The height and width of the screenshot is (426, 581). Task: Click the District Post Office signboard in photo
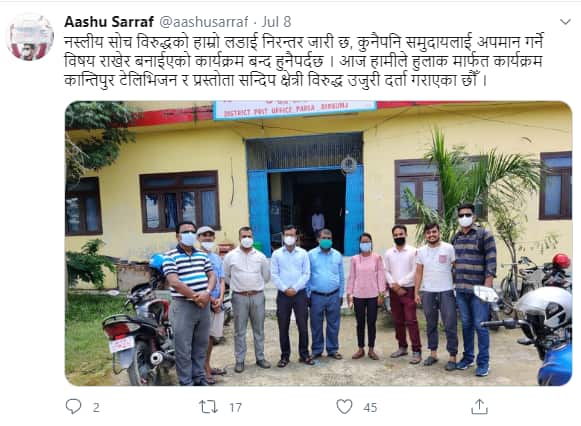coord(295,109)
